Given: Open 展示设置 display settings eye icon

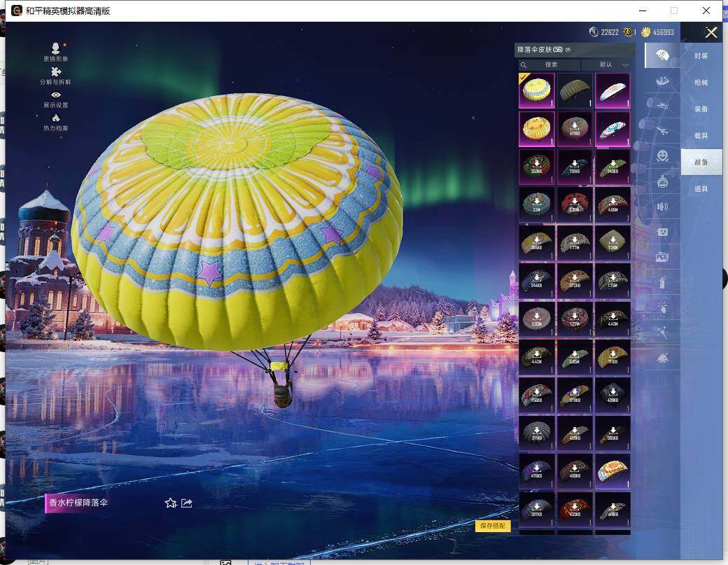Looking at the screenshot, I should coord(56,95).
